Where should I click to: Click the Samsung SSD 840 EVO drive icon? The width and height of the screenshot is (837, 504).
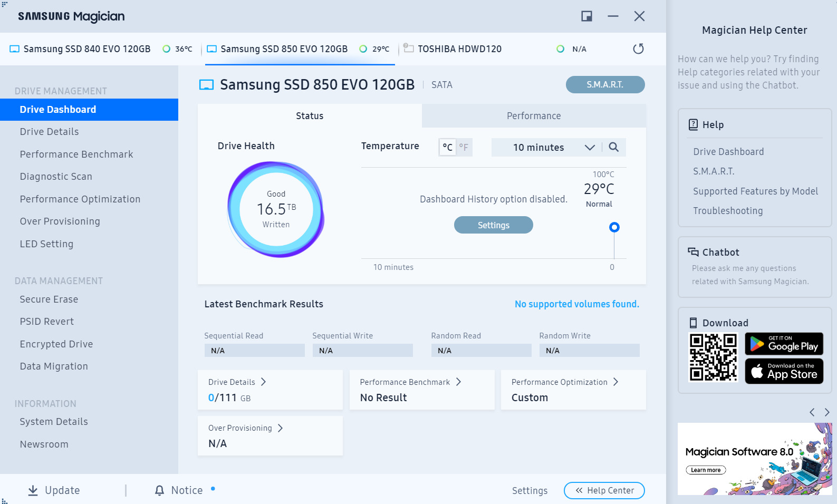coord(15,49)
